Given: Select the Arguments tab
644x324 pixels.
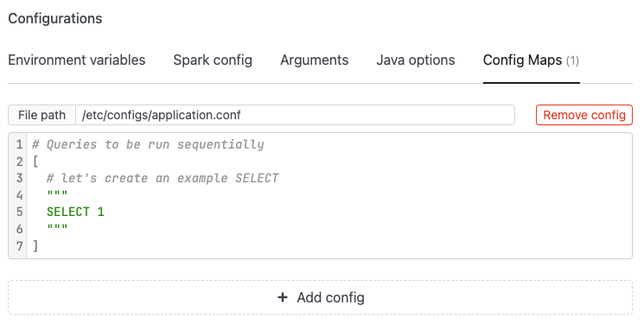Looking at the screenshot, I should click(x=314, y=60).
